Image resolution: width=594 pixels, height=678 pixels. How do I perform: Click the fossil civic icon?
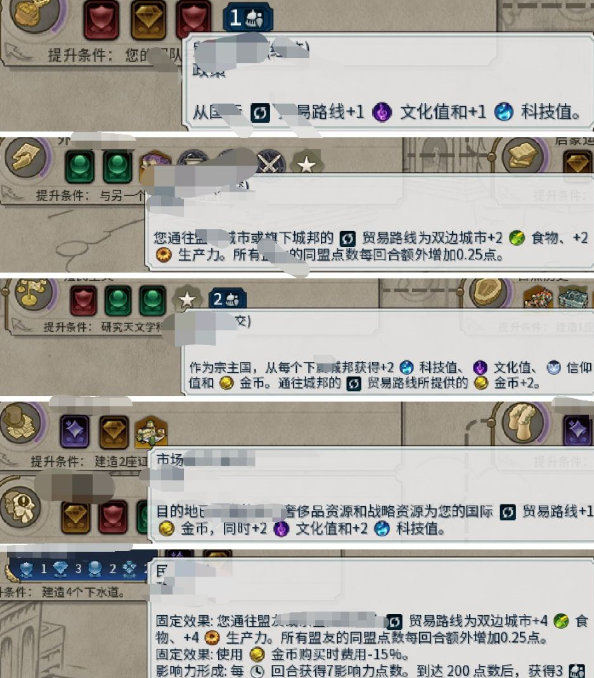[x=488, y=293]
